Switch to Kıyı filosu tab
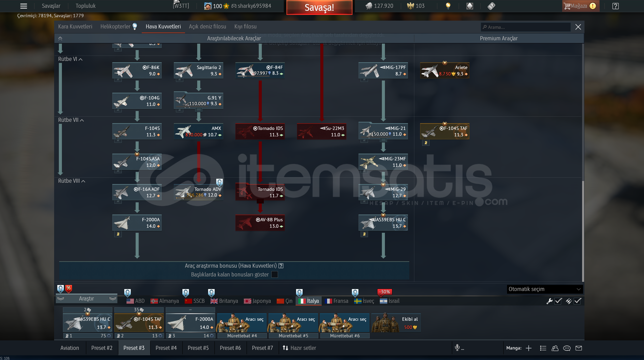This screenshot has height=360, width=644. [245, 26]
